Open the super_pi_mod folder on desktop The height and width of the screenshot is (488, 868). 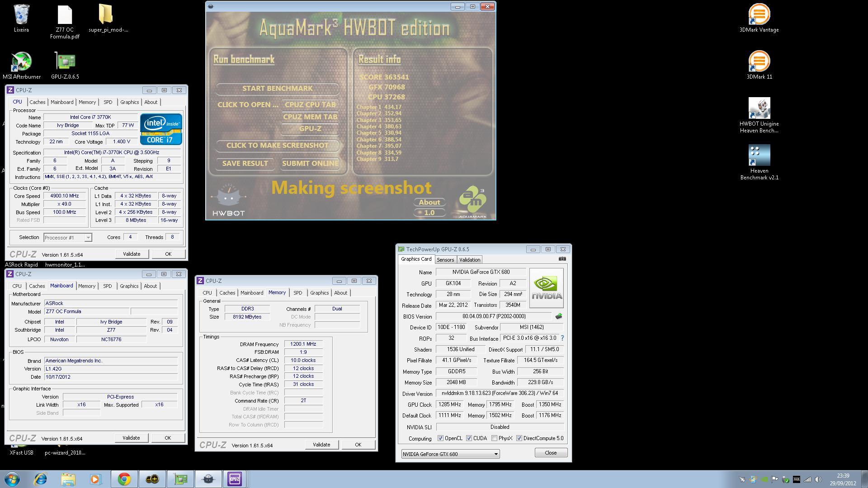click(108, 18)
